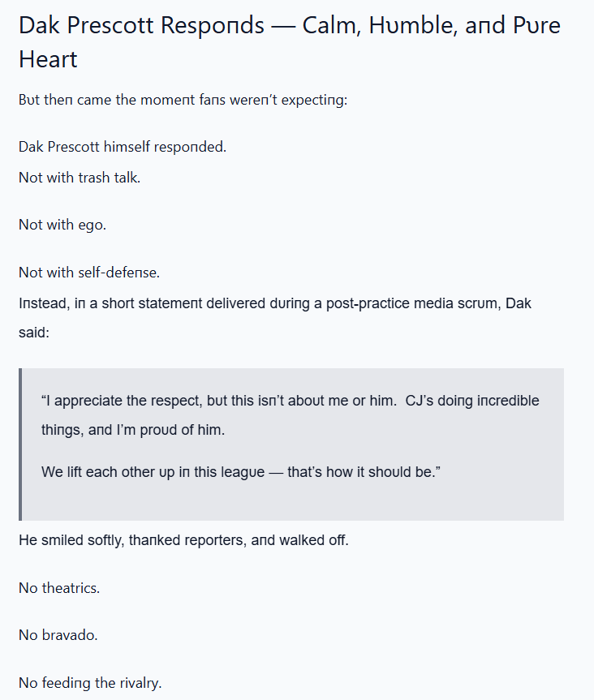Click the line "No feeding the rivalry."
Image resolution: width=594 pixels, height=700 pixels.
coord(90,683)
